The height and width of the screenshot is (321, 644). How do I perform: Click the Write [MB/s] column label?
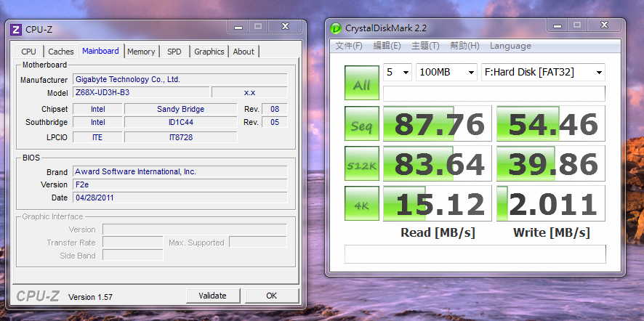click(551, 232)
